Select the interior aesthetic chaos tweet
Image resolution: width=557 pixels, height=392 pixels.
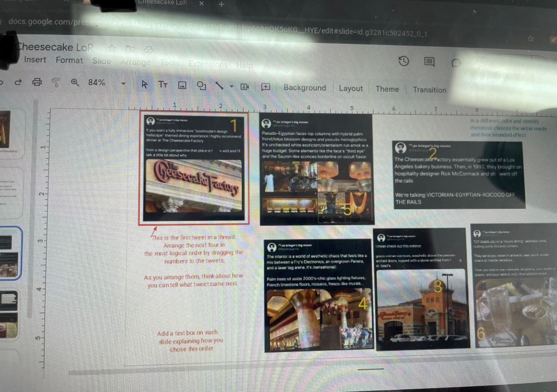coord(319,295)
